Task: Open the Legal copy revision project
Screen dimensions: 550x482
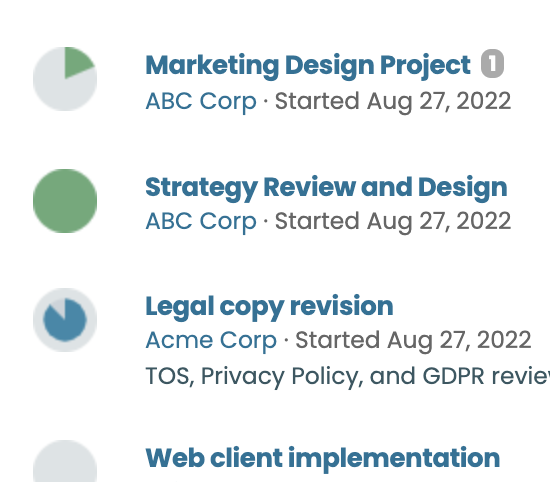Action: coord(269,307)
